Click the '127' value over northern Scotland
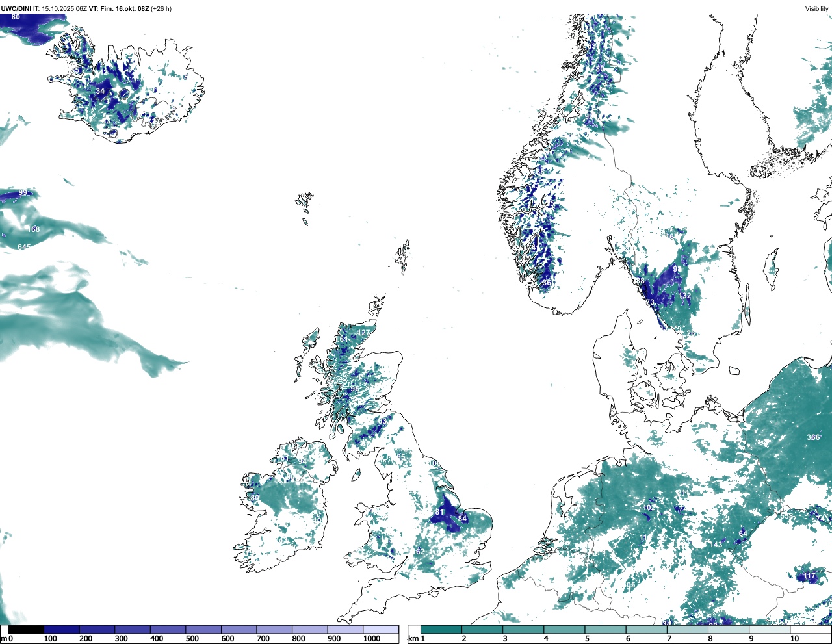832x644 pixels. pyautogui.click(x=363, y=333)
